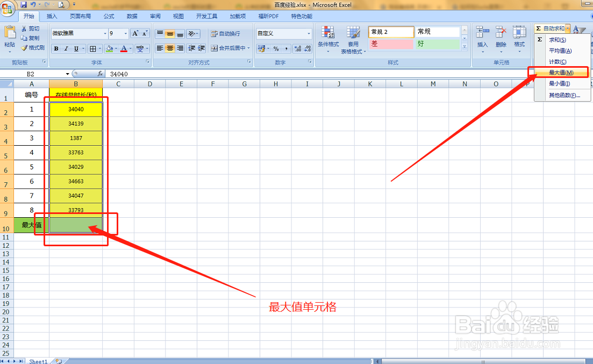
Task: Choose 求和(S) from AutoSum menu
Action: coord(562,40)
